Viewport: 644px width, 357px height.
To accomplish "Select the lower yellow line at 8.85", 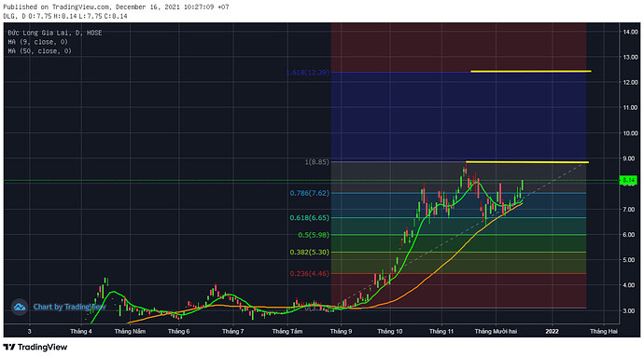I will click(x=527, y=162).
